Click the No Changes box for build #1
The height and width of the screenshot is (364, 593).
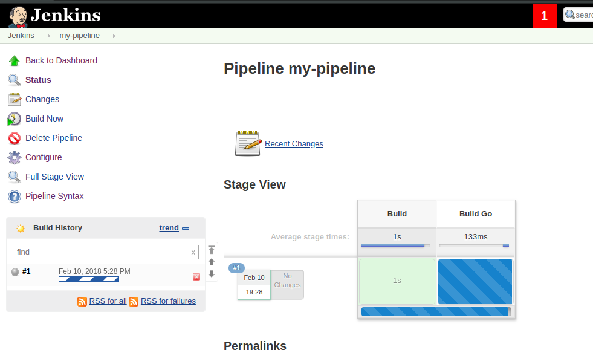click(x=287, y=285)
